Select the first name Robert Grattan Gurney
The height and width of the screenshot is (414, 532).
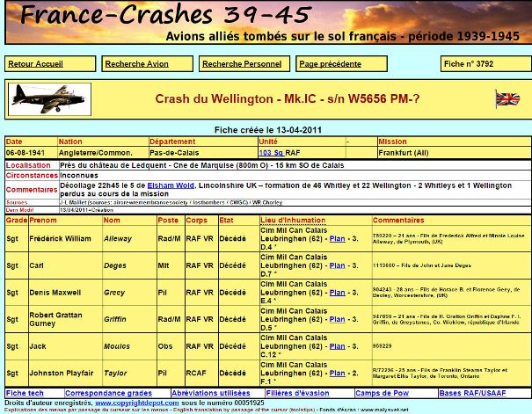tap(55, 319)
